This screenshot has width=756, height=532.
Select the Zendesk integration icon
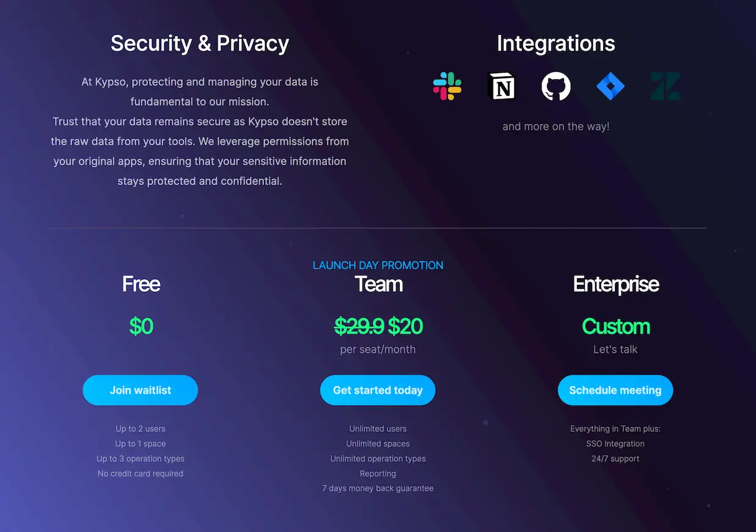click(664, 86)
